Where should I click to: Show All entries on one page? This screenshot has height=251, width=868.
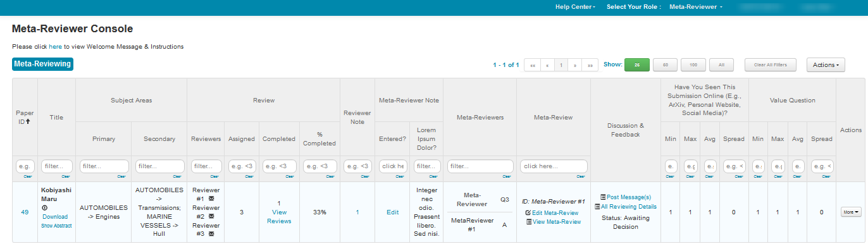pyautogui.click(x=722, y=64)
